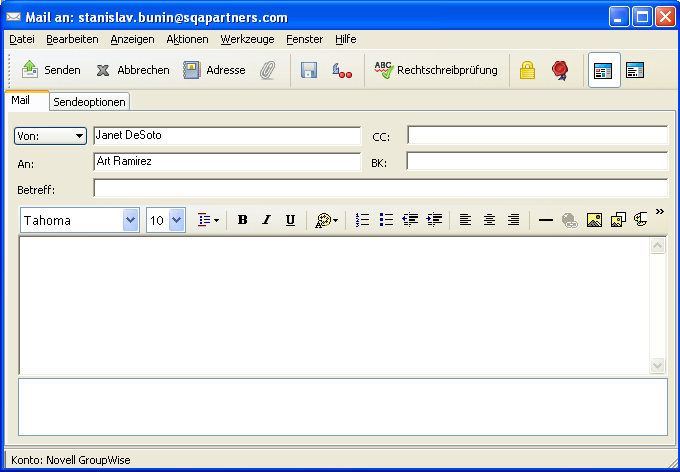Click the An field with Art Ramirez
This screenshot has height=472, width=680.
[x=227, y=161]
